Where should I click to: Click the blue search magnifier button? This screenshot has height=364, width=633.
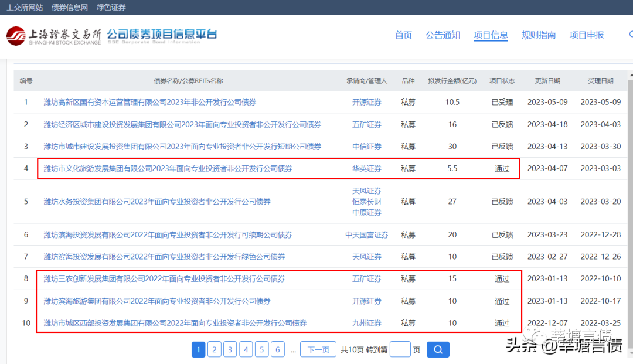click(x=437, y=350)
